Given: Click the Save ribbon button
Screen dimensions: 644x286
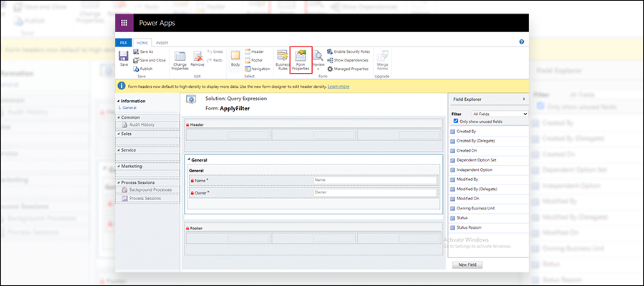Looking at the screenshot, I should tap(124, 59).
